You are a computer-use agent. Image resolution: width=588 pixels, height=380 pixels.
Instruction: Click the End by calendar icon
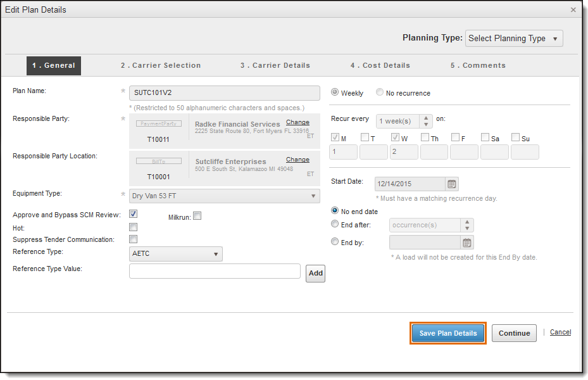coord(466,243)
